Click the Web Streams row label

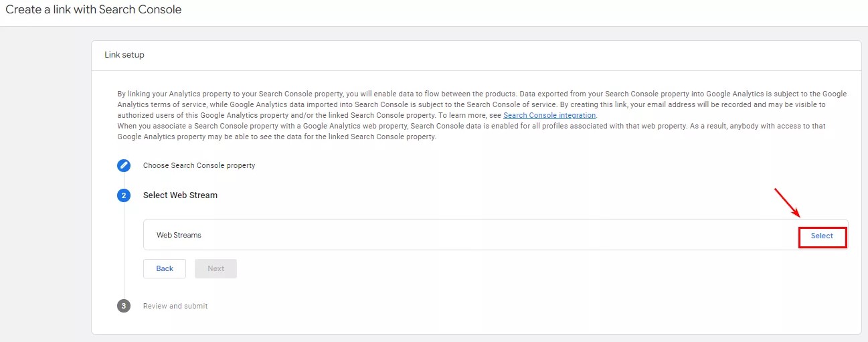pyautogui.click(x=179, y=235)
